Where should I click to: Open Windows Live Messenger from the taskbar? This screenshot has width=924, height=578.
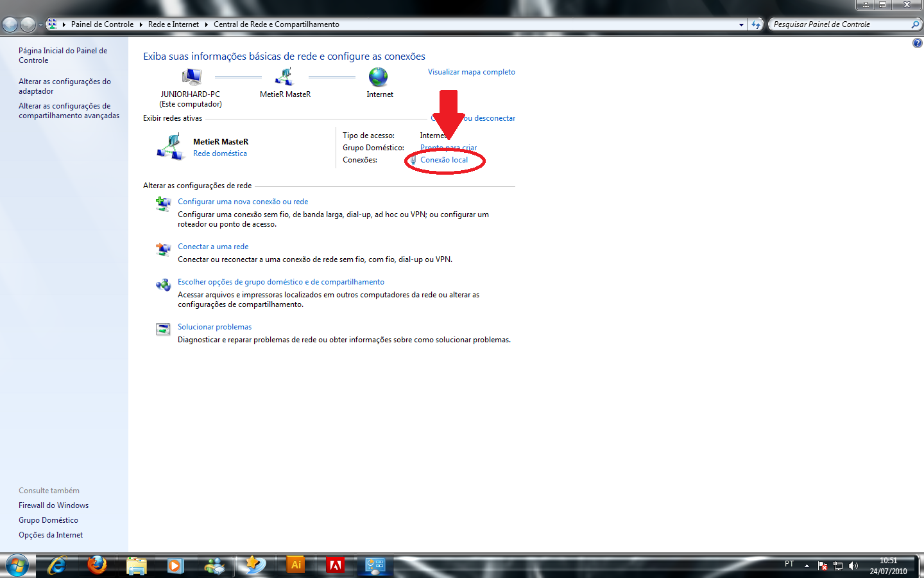coord(214,565)
